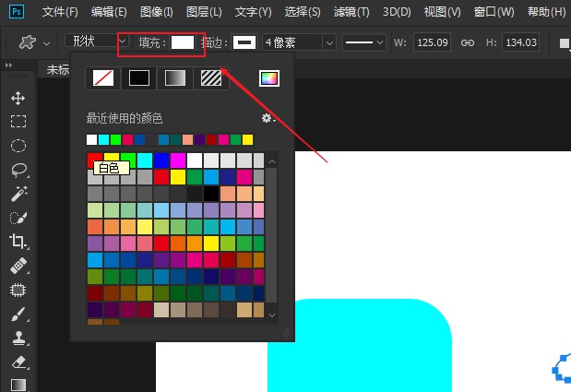This screenshot has height=392, width=571.
Task: Select the Move tool
Action: tap(18, 99)
